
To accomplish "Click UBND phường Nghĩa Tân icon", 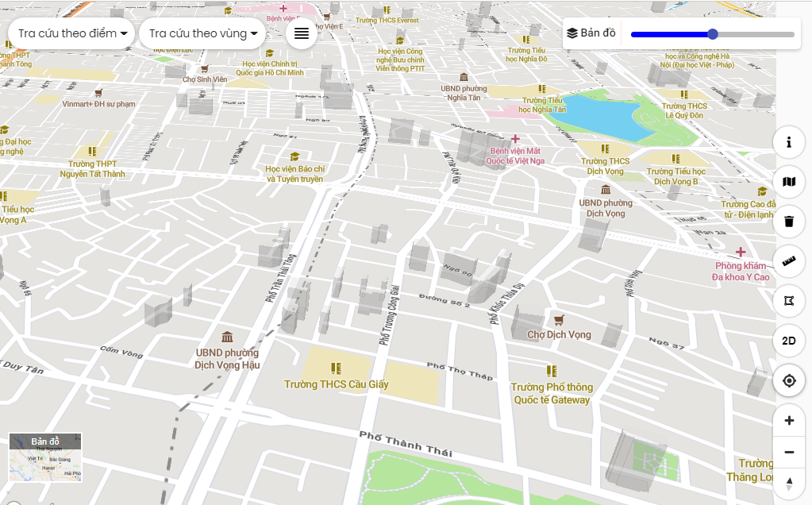I will pyautogui.click(x=464, y=77).
